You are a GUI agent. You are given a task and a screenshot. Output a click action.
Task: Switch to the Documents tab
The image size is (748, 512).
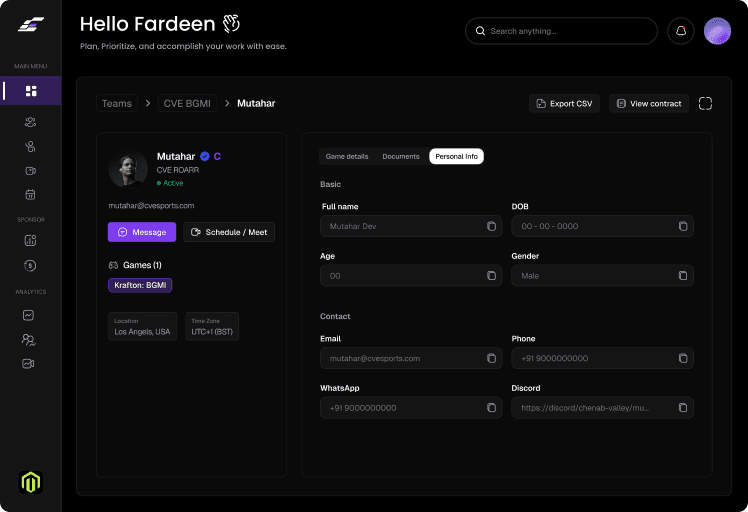pos(401,157)
